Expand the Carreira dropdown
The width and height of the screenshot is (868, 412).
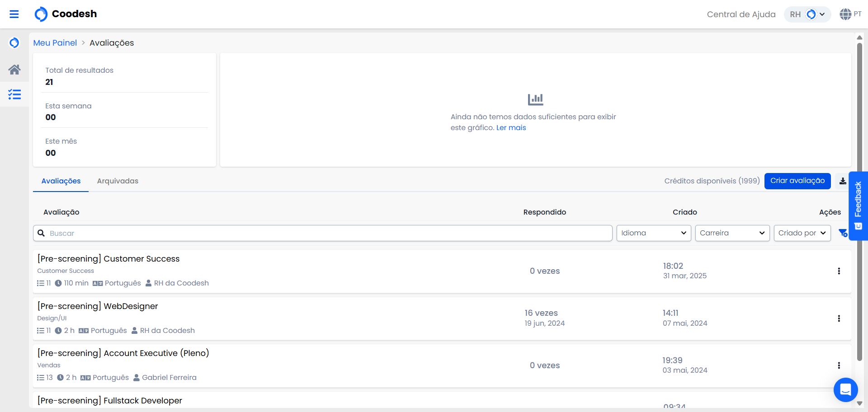tap(732, 233)
